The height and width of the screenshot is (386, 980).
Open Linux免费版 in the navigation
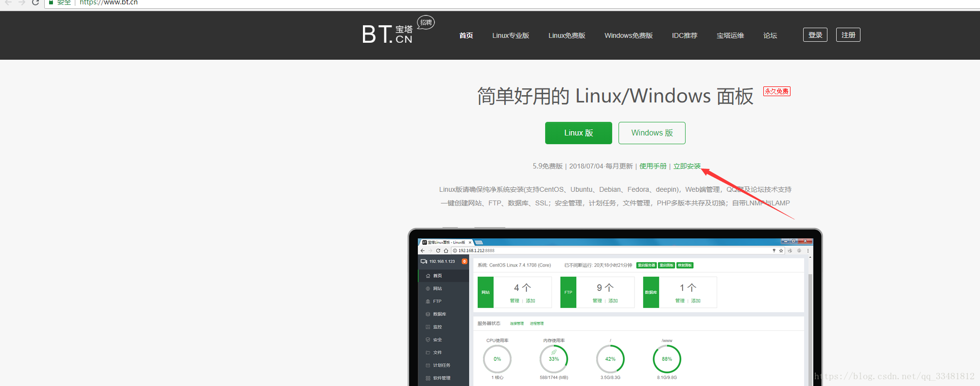(x=567, y=35)
